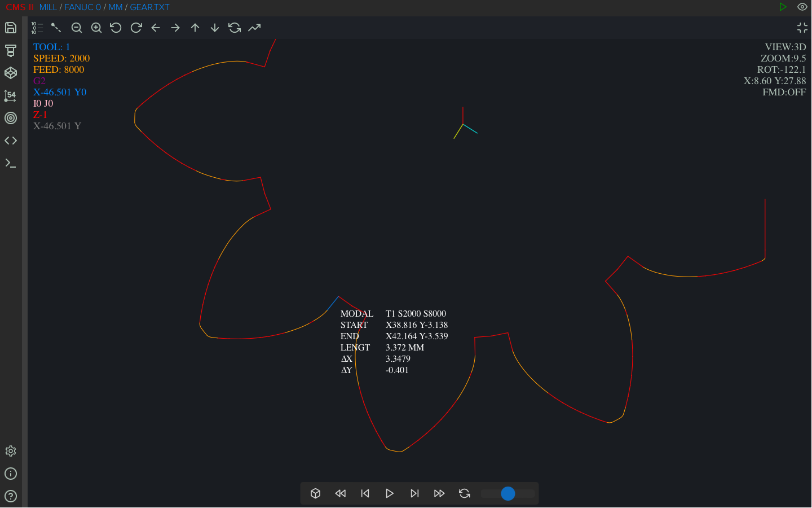812x508 pixels.
Task: Fast forward the simulation
Action: (439, 493)
